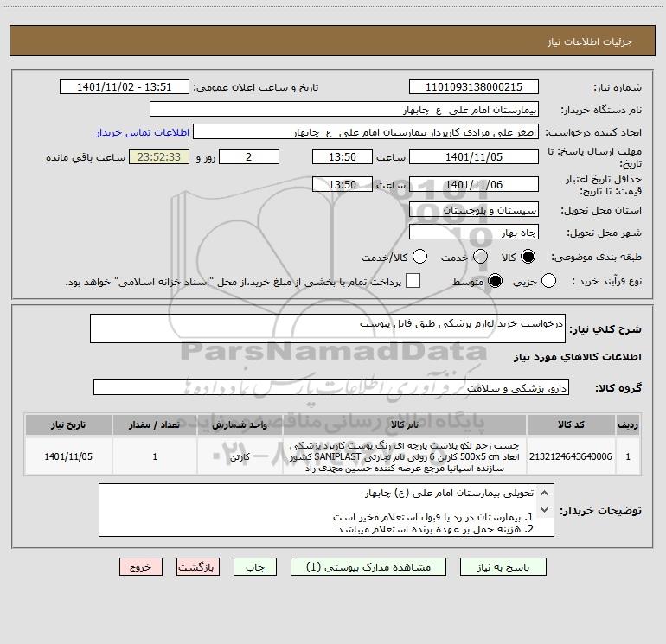
Task: Click the بازگشت back button
Action: pyautogui.click(x=198, y=567)
